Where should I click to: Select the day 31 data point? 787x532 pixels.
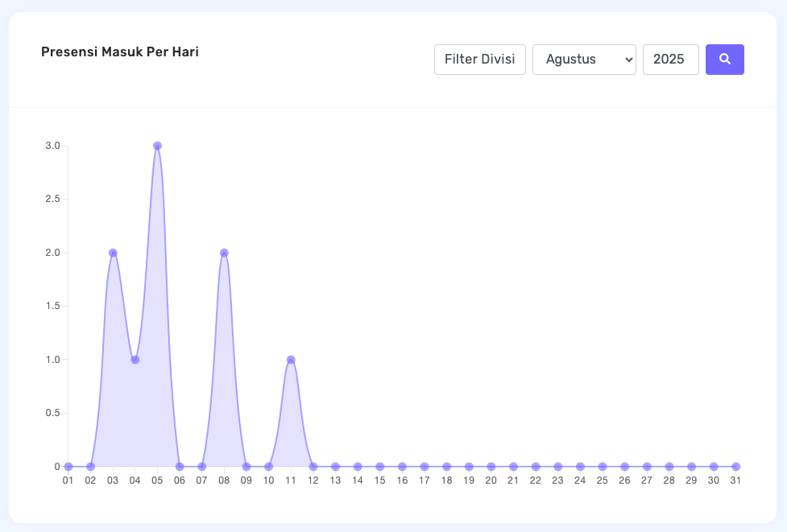click(x=735, y=467)
